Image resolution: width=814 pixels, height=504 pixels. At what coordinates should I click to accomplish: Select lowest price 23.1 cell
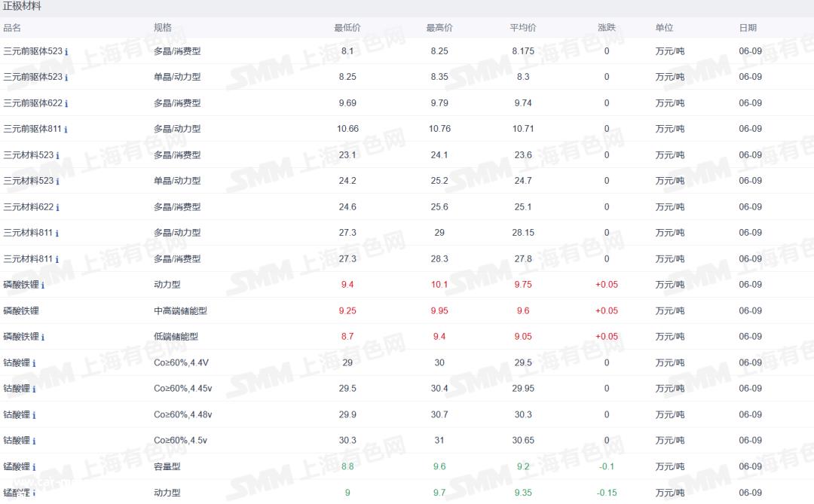347,154
